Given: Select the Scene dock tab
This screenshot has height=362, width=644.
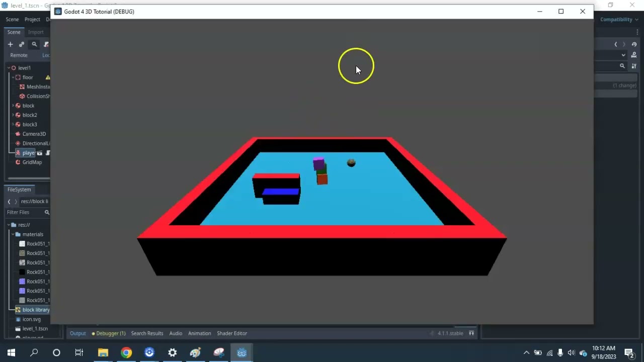Looking at the screenshot, I should (x=14, y=32).
